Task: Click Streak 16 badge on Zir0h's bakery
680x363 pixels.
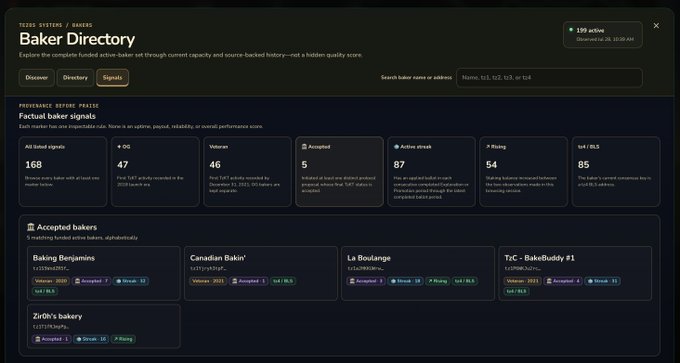Action: click(91, 339)
